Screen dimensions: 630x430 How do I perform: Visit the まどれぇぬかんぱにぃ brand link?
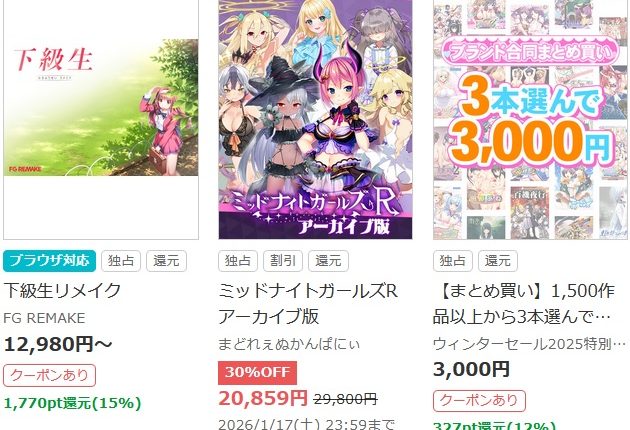289,344
